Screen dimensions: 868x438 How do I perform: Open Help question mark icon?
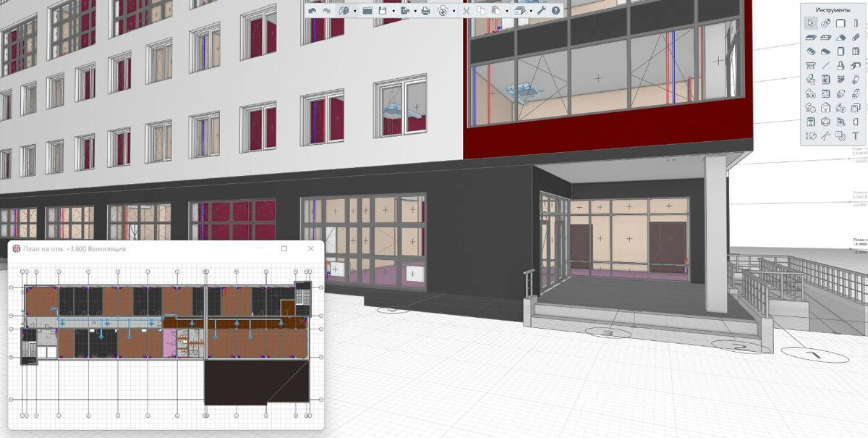click(x=556, y=11)
